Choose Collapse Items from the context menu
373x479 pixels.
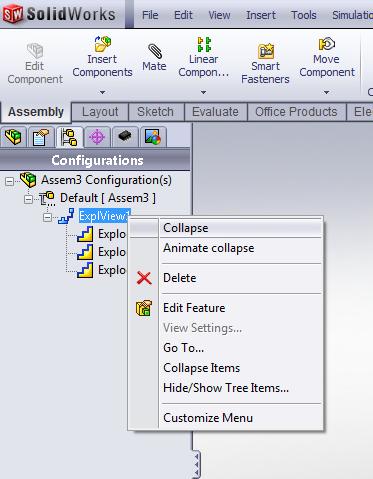pyautogui.click(x=226, y=368)
